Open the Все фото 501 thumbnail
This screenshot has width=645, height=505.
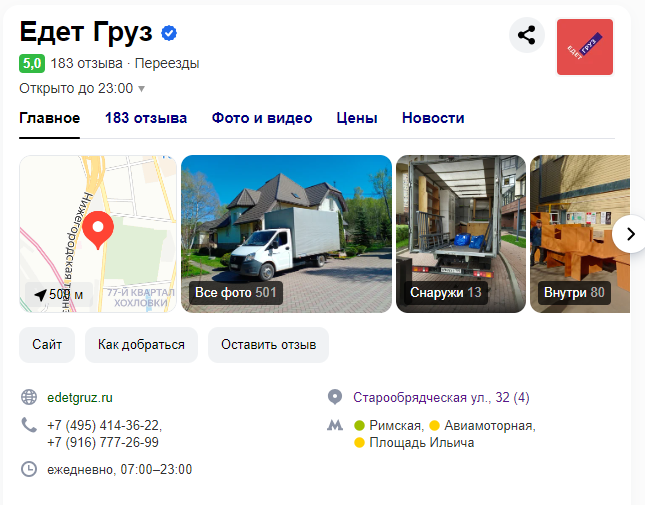286,234
